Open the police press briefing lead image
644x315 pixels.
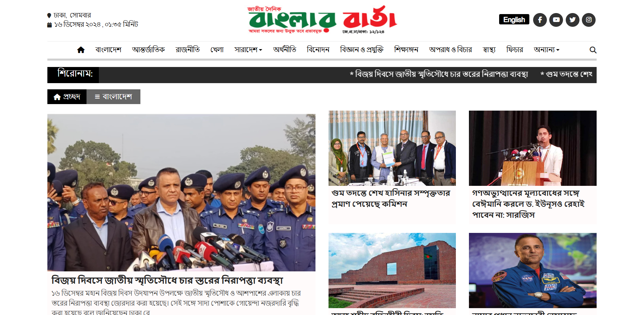pyautogui.click(x=181, y=193)
